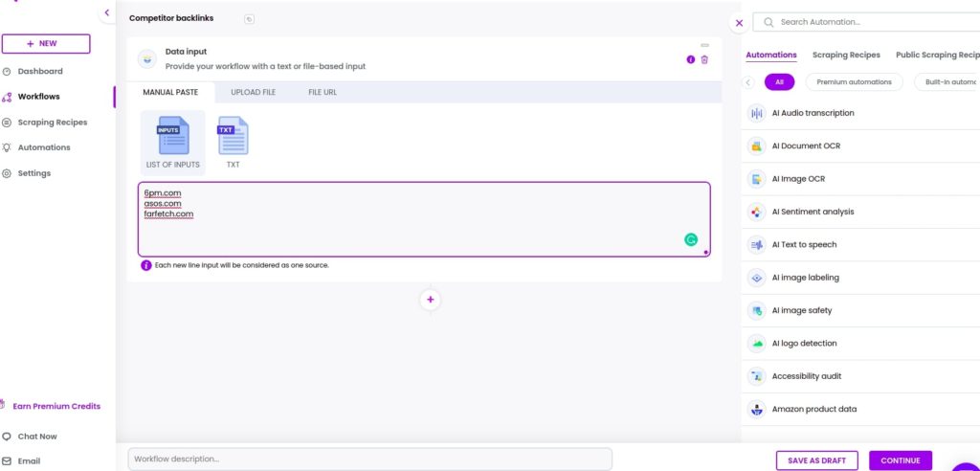Image resolution: width=980 pixels, height=471 pixels.
Task: Edit the Competitor backlinks workflow title
Action: point(171,18)
